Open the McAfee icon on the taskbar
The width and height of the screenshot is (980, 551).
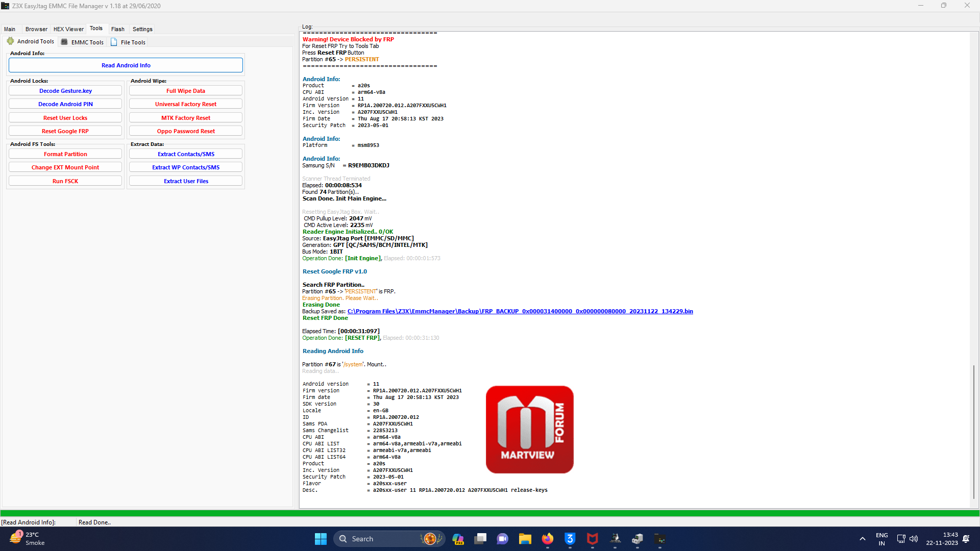[x=593, y=539]
